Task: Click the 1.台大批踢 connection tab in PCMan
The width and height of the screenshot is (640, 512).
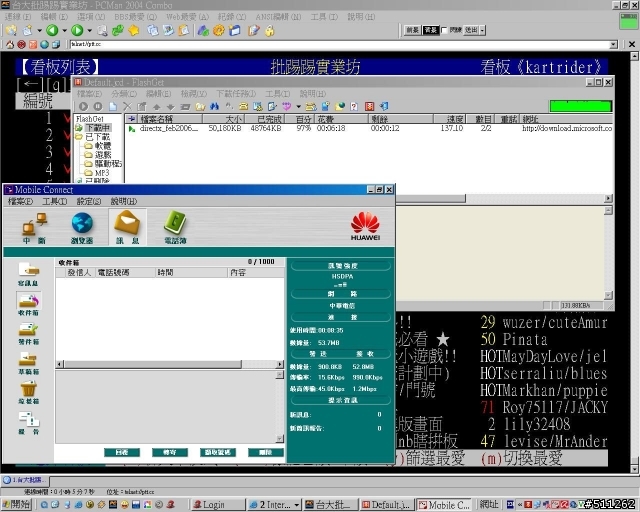Action: click(25, 480)
